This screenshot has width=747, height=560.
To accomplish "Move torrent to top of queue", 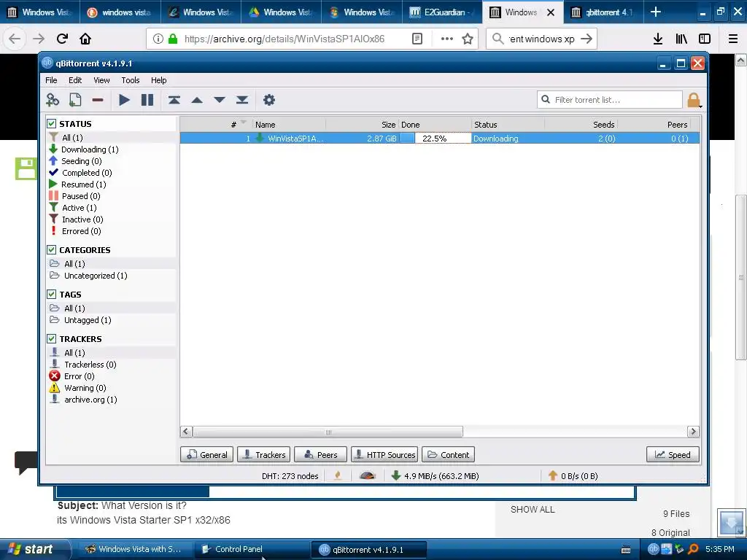I will [174, 100].
